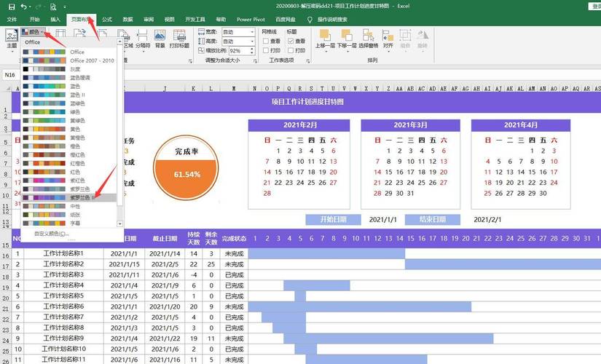Select column K header
The width and height of the screenshot is (601, 364).
(194, 89)
